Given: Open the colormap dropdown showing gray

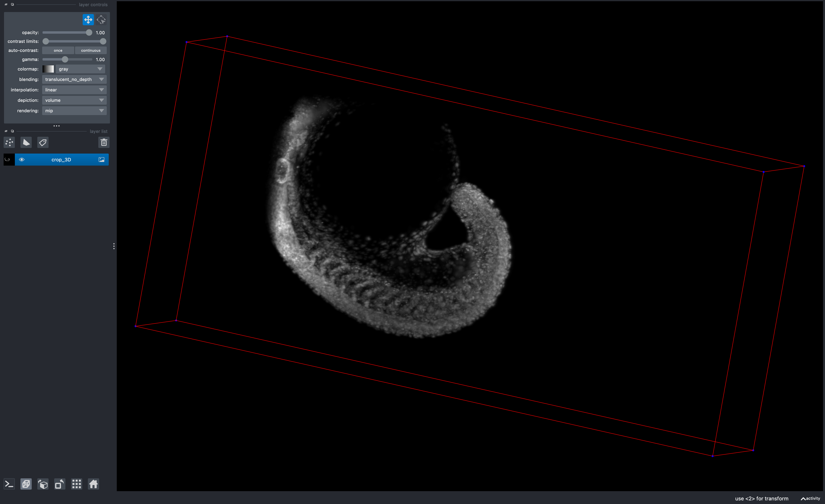Looking at the screenshot, I should tap(80, 69).
